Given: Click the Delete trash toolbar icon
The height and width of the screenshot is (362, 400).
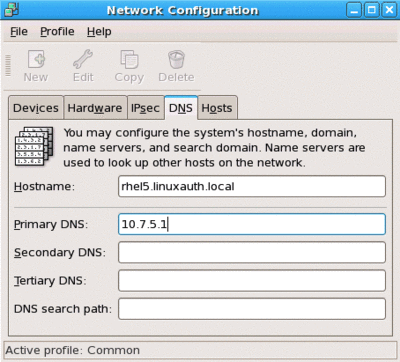Looking at the screenshot, I should click(x=176, y=59).
